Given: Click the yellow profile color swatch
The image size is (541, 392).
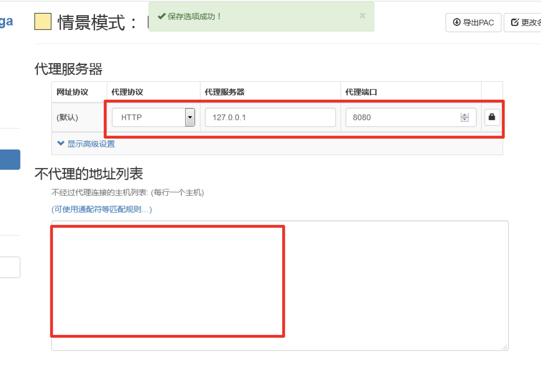Looking at the screenshot, I should tap(43, 22).
